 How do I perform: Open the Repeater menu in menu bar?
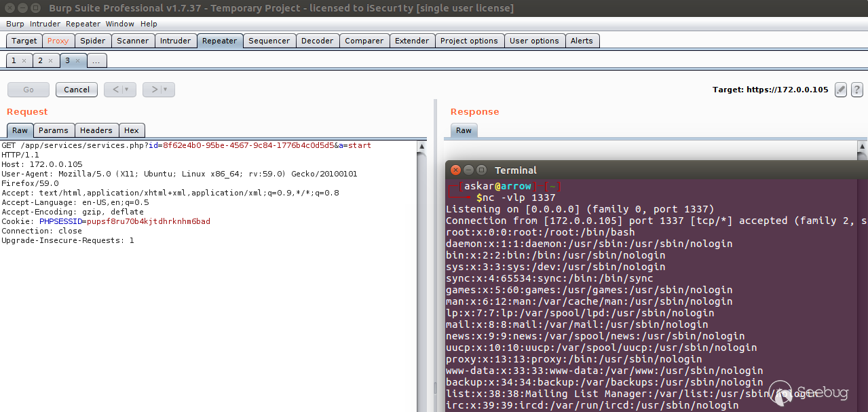(83, 24)
